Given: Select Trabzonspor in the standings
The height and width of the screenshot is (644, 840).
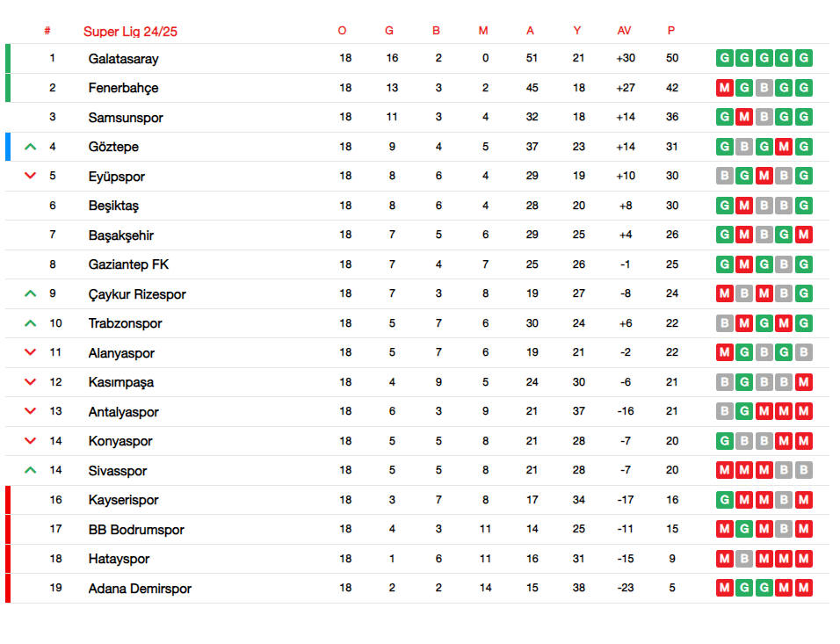Looking at the screenshot, I should [126, 323].
